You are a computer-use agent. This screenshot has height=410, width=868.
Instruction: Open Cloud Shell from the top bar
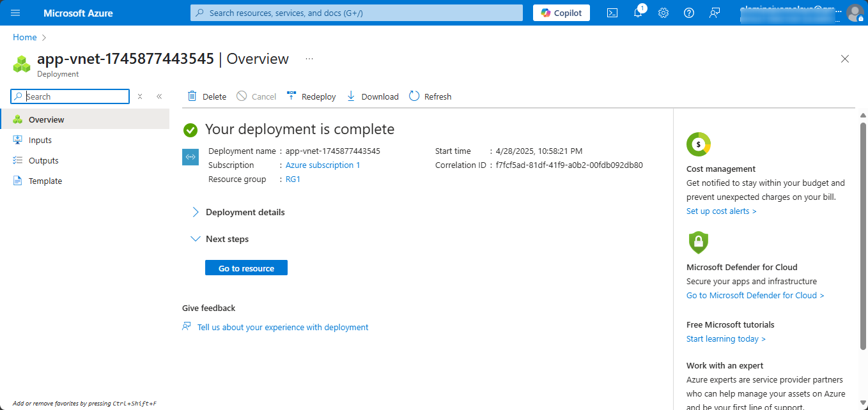click(612, 13)
